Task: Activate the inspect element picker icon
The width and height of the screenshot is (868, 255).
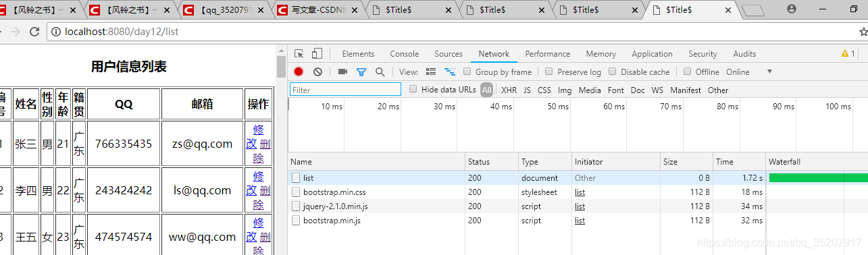Action: click(x=299, y=54)
